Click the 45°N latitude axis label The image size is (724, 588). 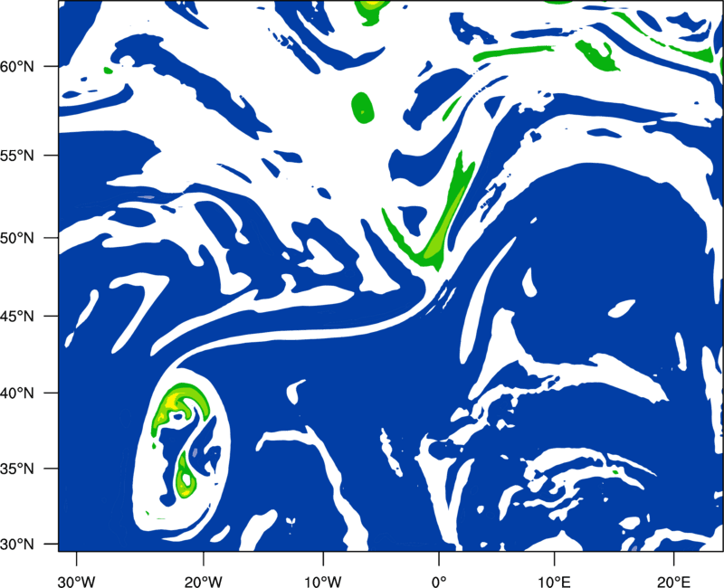pos(17,316)
